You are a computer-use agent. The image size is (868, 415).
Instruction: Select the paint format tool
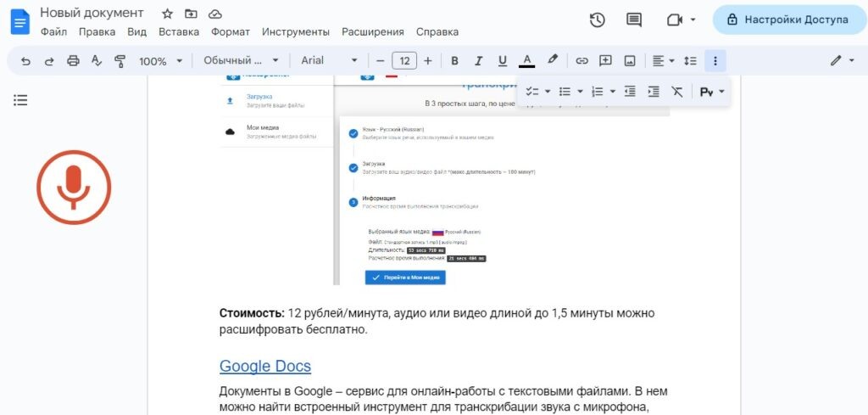coord(120,61)
